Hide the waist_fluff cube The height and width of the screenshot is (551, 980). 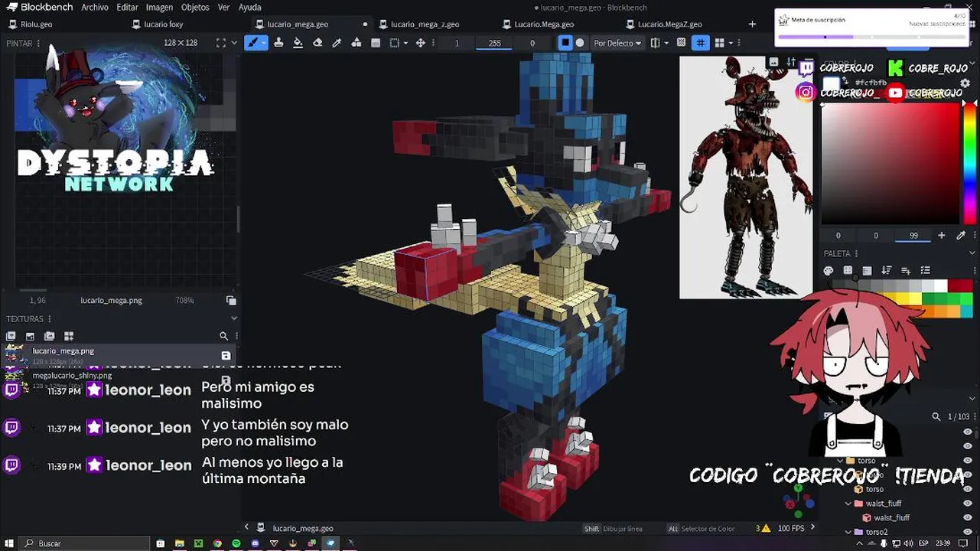pyautogui.click(x=968, y=518)
